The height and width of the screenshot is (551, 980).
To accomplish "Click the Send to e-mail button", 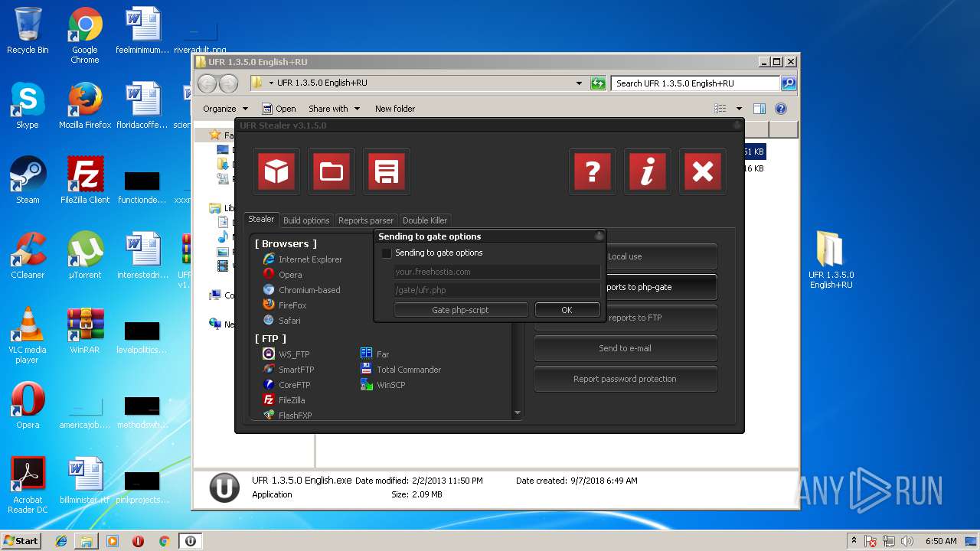I will click(626, 348).
